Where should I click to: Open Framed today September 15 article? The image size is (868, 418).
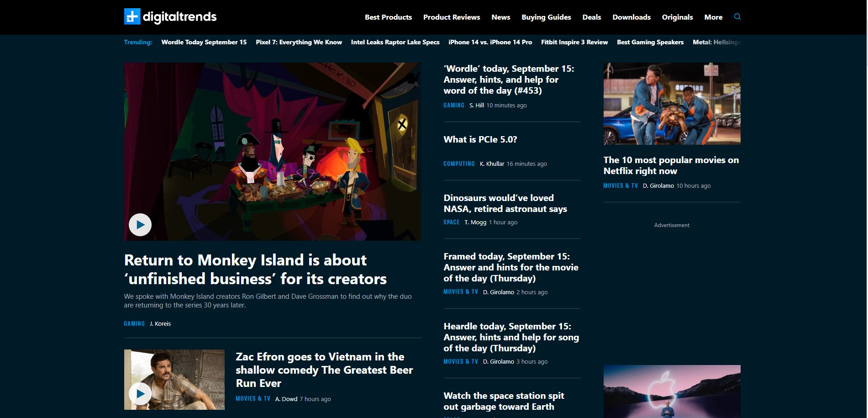pos(511,267)
